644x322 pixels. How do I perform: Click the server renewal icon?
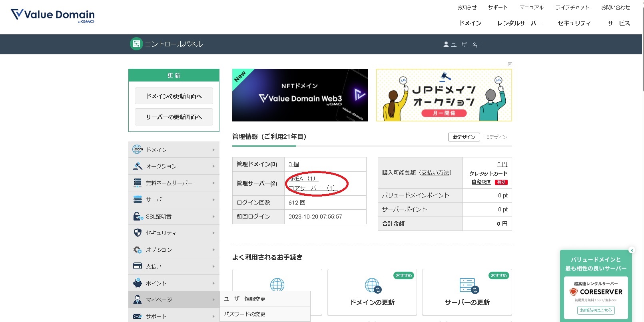point(469,286)
